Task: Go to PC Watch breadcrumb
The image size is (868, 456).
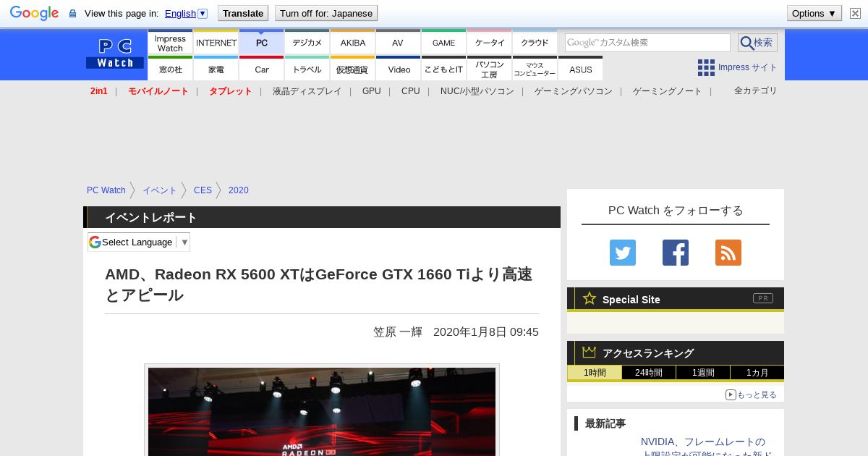Action: click(106, 190)
